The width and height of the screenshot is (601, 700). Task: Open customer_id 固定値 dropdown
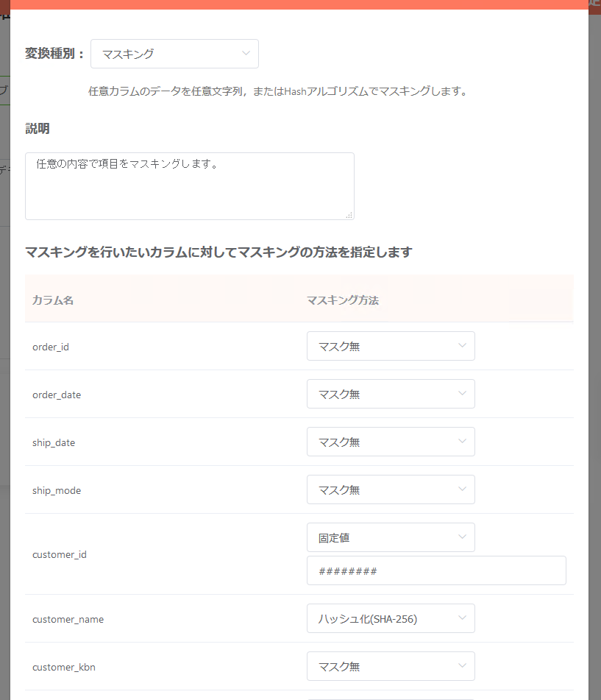391,537
